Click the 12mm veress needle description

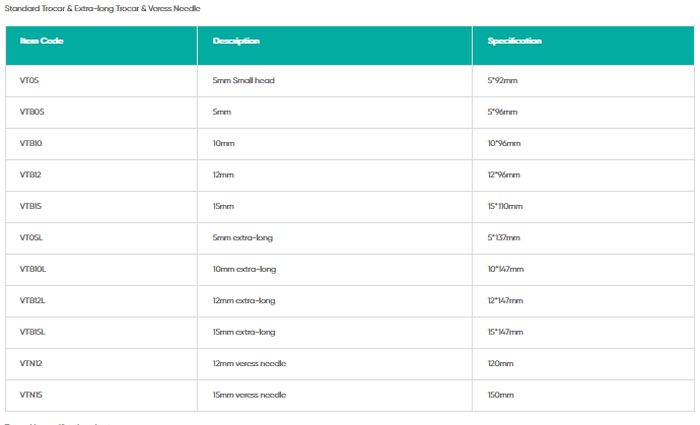coord(249,364)
